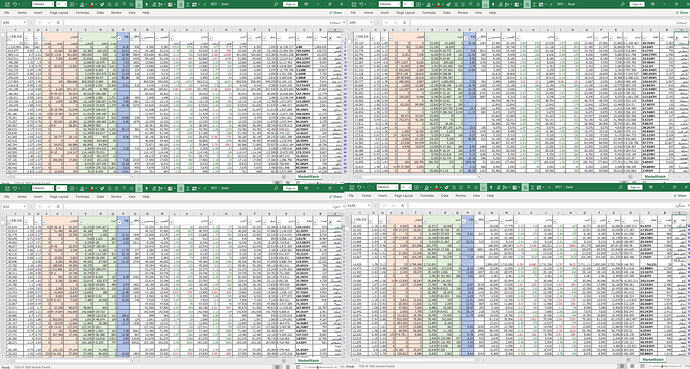
Task: Open font name box in top-left window
Action: [x=43, y=4]
